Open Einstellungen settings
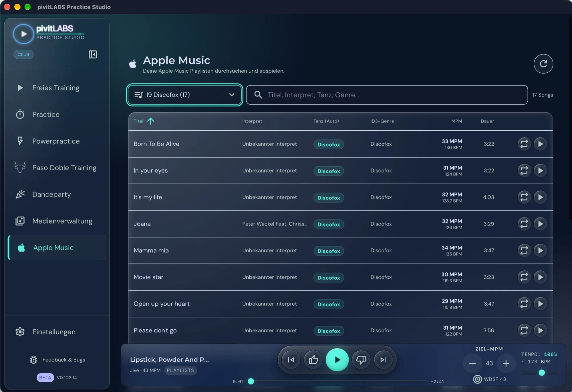Image resolution: width=572 pixels, height=392 pixels. [57, 332]
